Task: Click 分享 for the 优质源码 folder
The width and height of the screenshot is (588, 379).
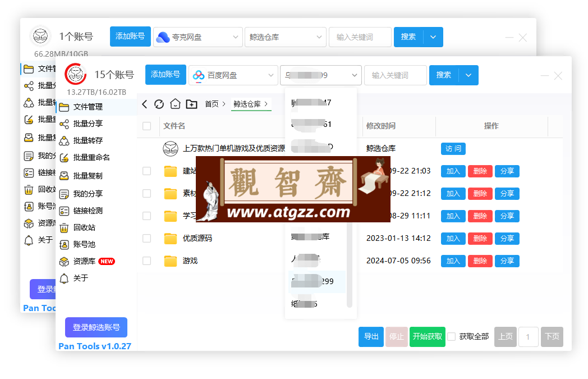Action: [507, 238]
